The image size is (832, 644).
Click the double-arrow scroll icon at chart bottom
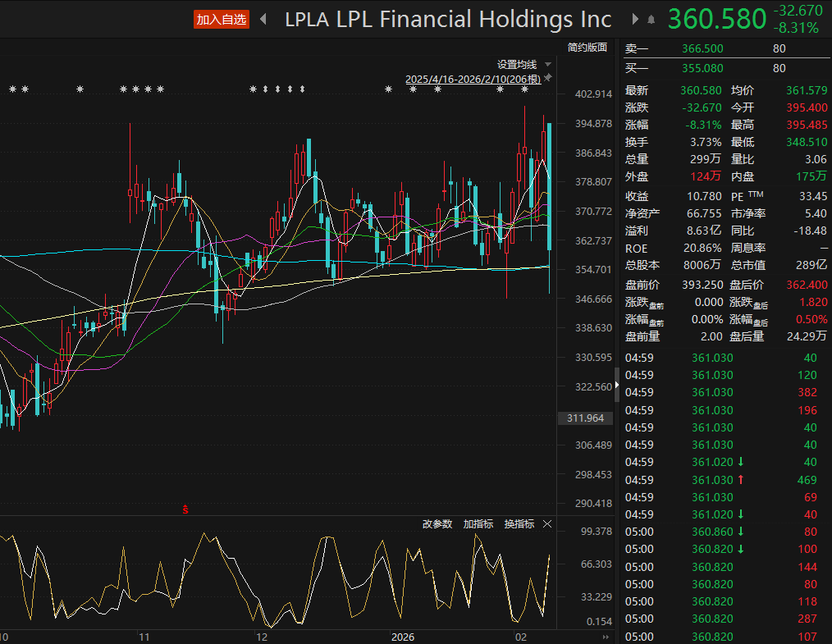(606, 637)
